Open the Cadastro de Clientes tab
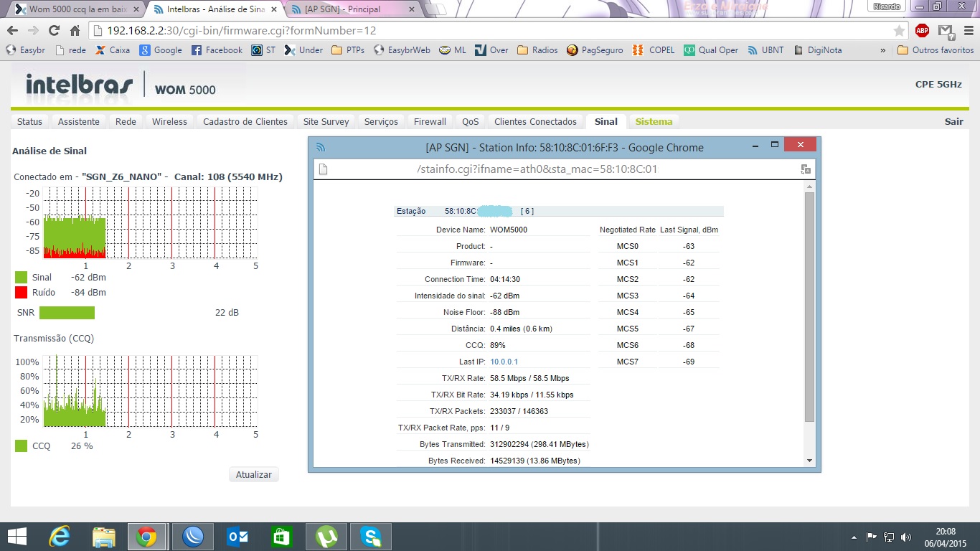This screenshot has width=980, height=551. pos(245,121)
